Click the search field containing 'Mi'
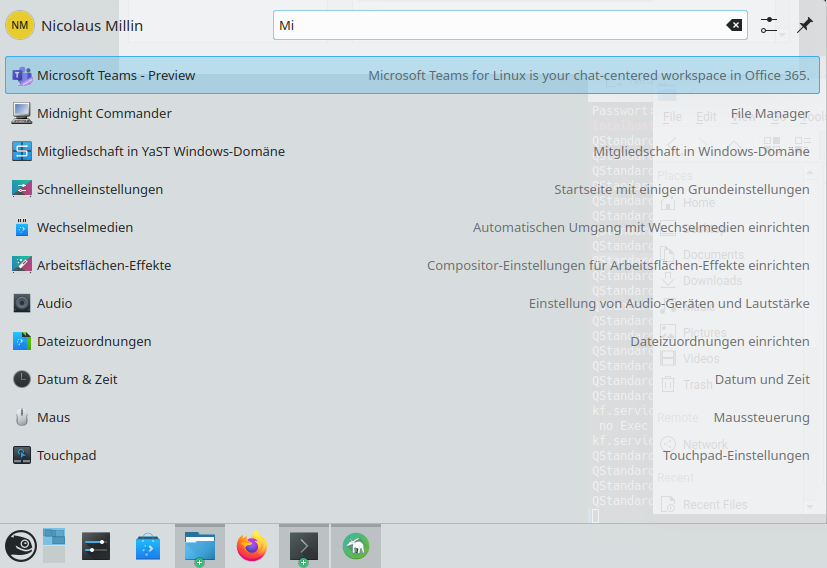This screenshot has width=827, height=568. pos(510,25)
